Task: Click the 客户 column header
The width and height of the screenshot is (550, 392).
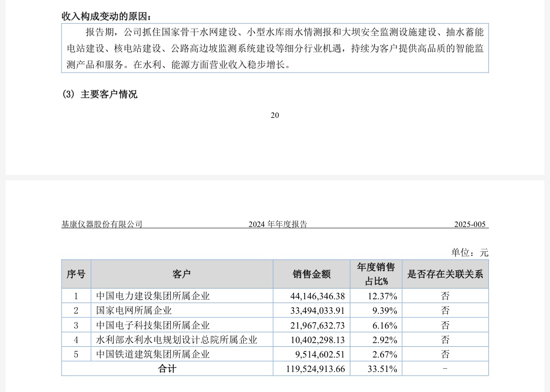Action: pos(181,274)
